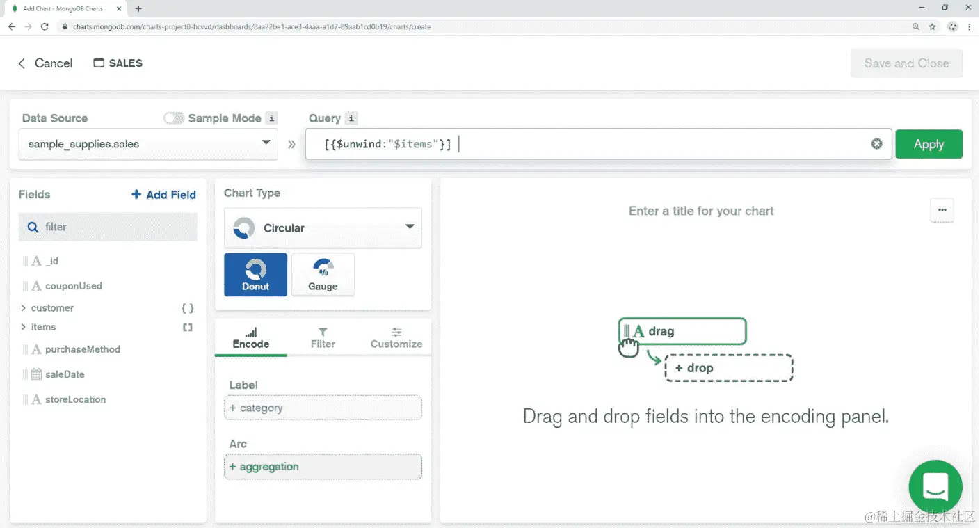Click Add Field
Screen dimensions: 980x528
[164, 195]
